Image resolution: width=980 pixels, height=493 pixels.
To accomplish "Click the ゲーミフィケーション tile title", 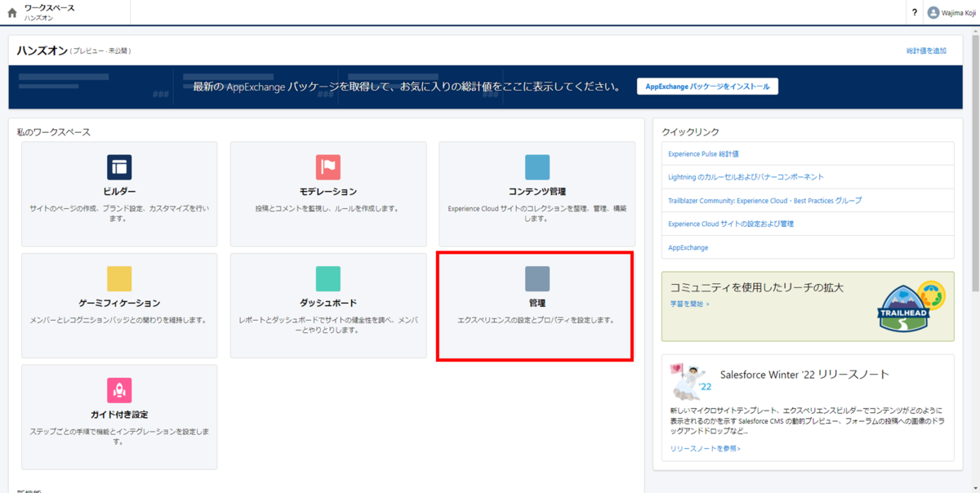I will pos(119,303).
